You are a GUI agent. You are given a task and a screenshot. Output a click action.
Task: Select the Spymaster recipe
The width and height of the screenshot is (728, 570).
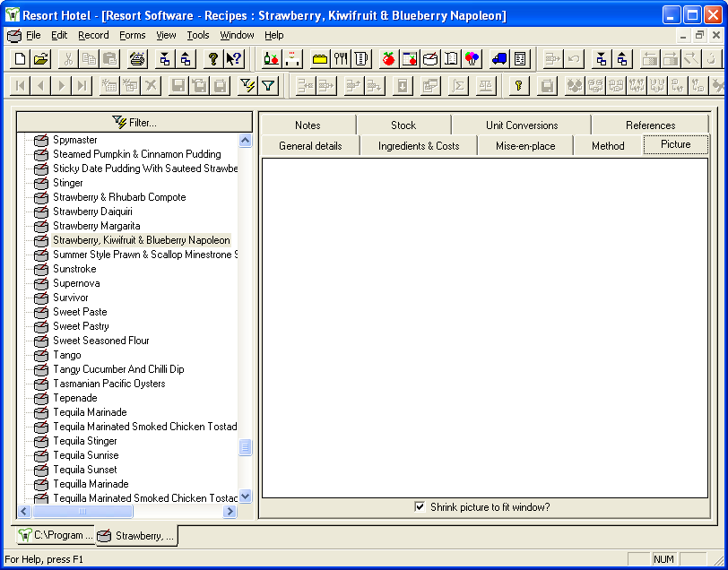74,140
